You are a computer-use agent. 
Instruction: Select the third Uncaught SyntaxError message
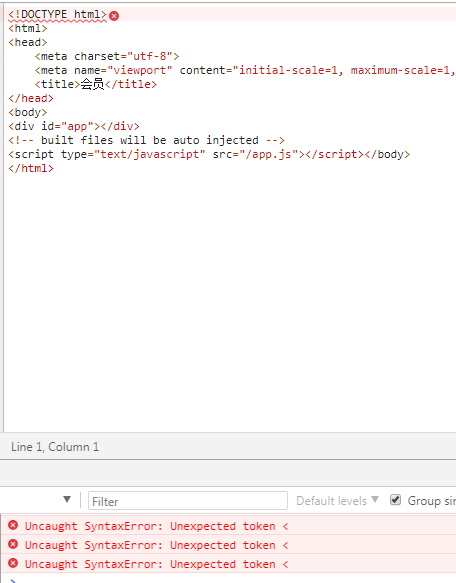click(x=157, y=564)
